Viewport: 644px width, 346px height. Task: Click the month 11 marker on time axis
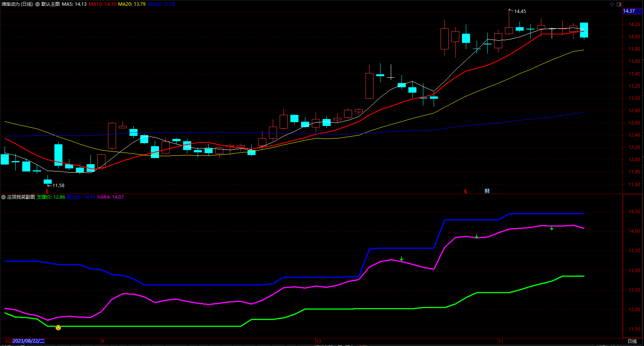[x=500, y=341]
